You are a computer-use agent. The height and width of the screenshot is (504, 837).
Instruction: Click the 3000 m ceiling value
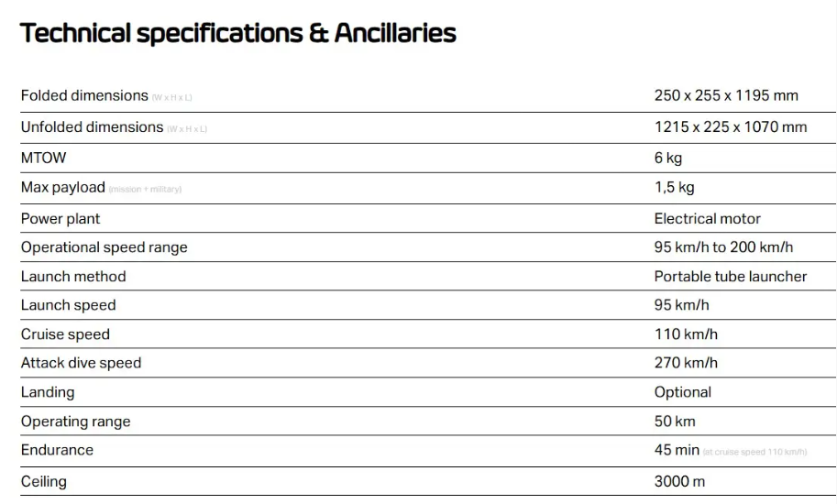point(679,482)
